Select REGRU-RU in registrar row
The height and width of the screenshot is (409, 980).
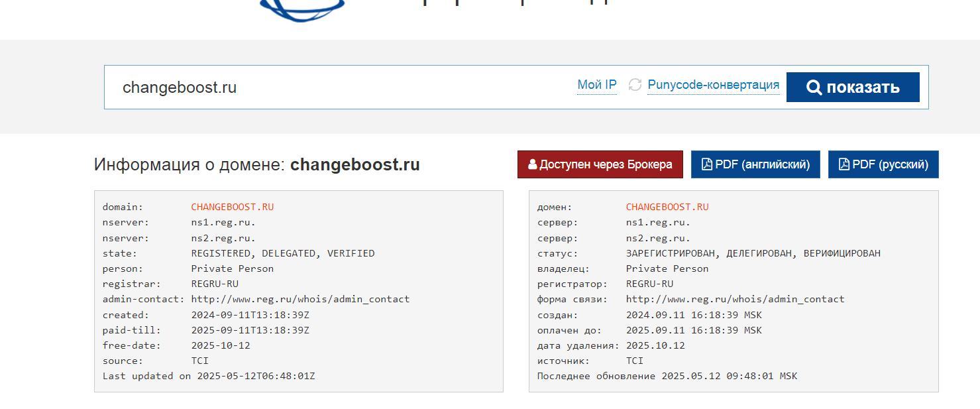[x=215, y=284]
